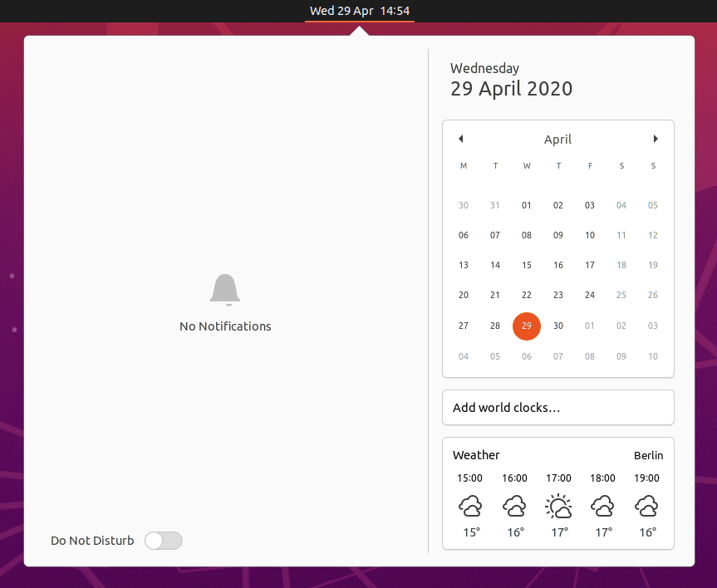Select April 17 in the calendar
The image size is (717, 588).
coord(590,265)
